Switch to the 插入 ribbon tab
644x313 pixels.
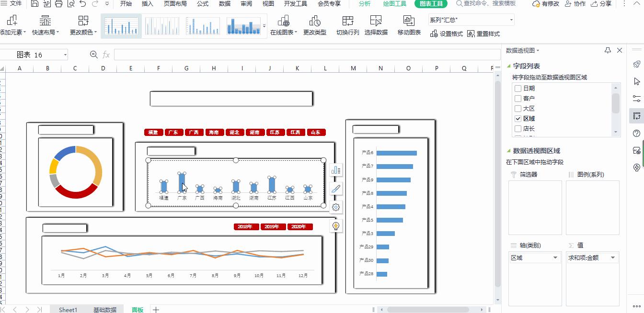coord(148,3)
